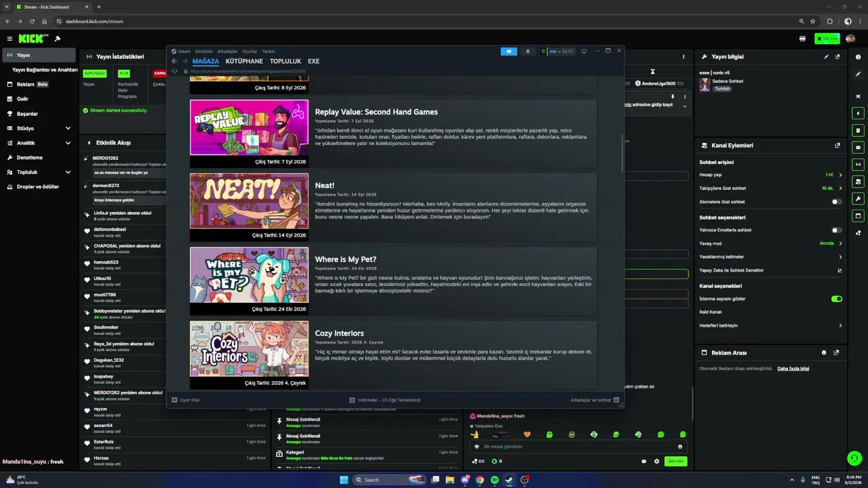Open Spotify from the taskbar
Screen dimensions: 868x488
[494, 480]
